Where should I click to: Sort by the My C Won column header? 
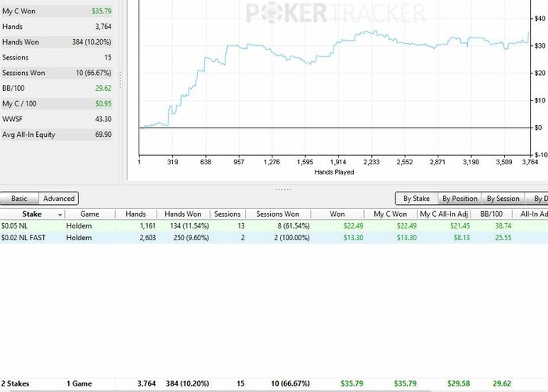pos(391,214)
